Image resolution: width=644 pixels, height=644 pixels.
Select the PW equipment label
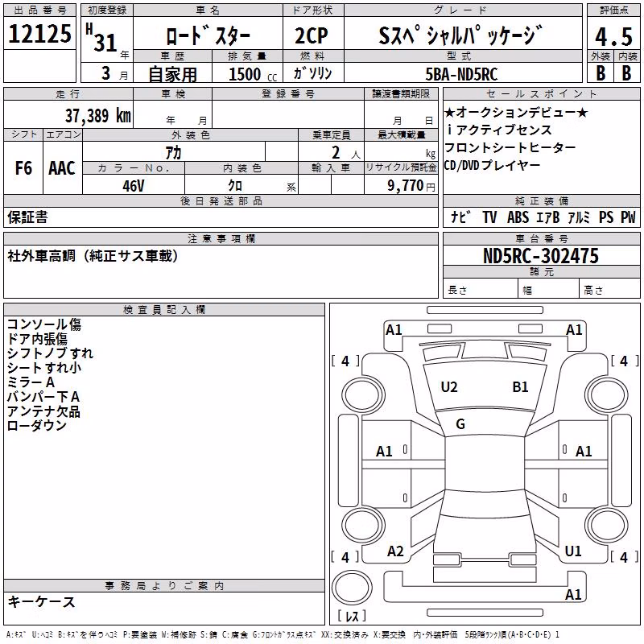coord(628,217)
